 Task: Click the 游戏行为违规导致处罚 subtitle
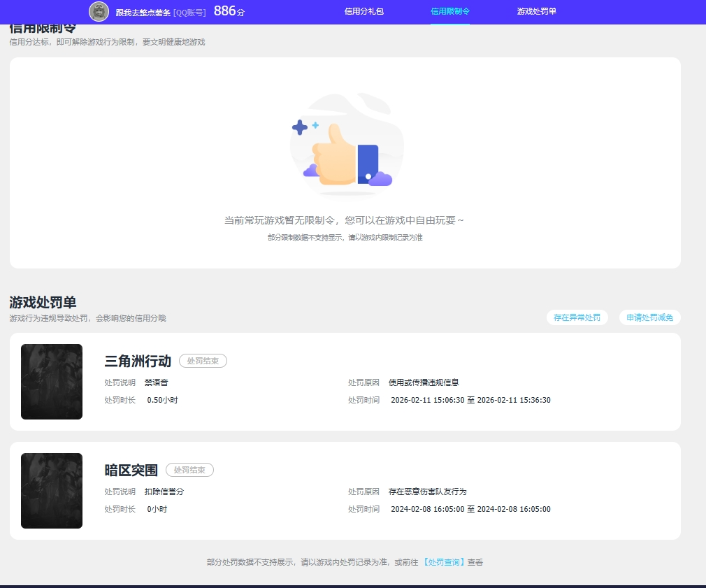[x=88, y=318]
